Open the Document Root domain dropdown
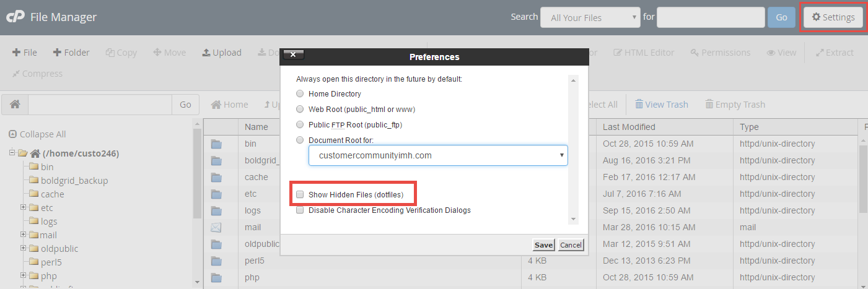 [438, 155]
